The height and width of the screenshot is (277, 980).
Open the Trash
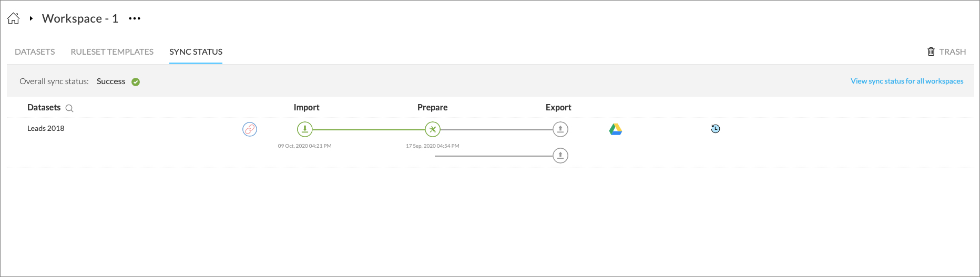click(946, 52)
